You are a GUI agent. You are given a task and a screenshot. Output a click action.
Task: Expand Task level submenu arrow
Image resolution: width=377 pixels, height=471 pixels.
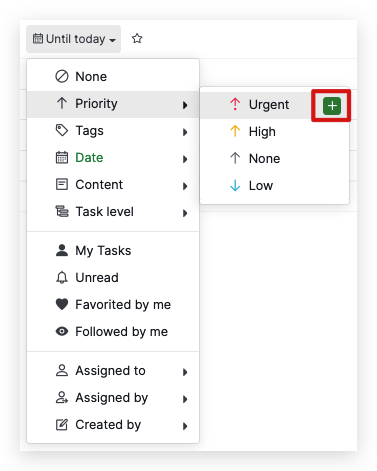185,213
